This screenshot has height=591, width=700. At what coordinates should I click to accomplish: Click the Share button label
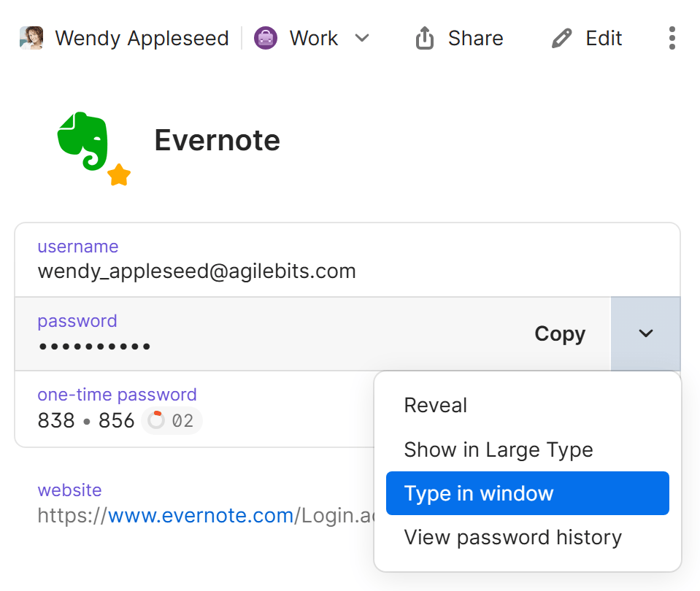click(x=475, y=38)
